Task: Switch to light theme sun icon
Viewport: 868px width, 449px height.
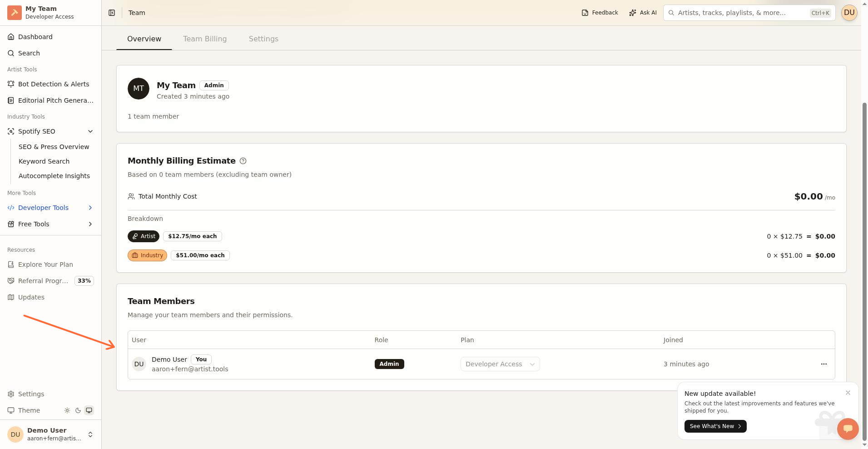Action: click(x=67, y=410)
